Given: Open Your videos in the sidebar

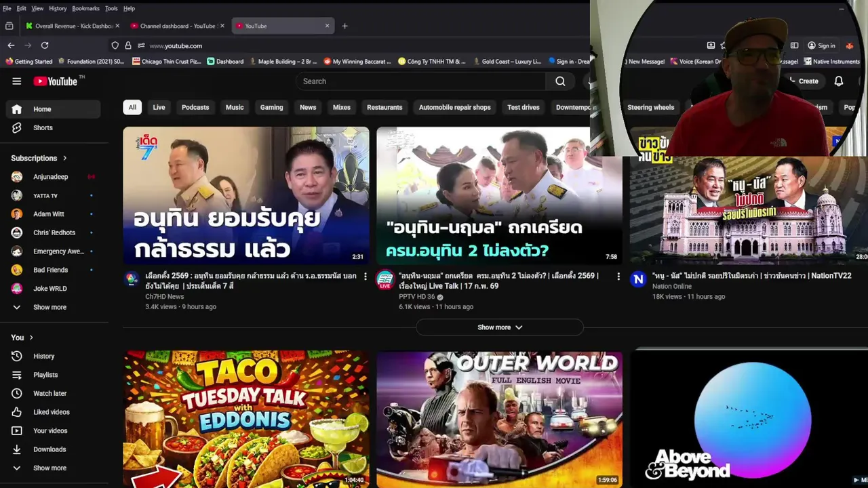Looking at the screenshot, I should (x=53, y=430).
